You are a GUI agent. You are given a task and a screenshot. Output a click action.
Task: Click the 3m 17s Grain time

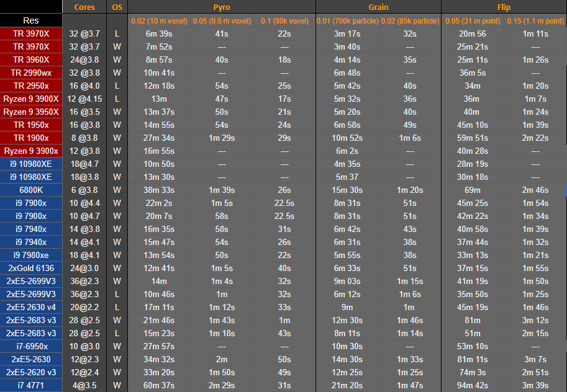click(x=347, y=33)
